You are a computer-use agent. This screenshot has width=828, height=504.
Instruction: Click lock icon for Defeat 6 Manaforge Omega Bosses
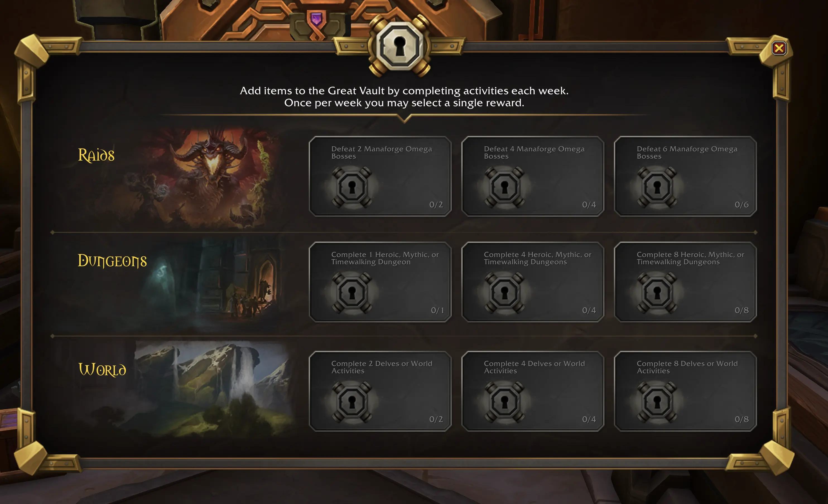tap(657, 187)
